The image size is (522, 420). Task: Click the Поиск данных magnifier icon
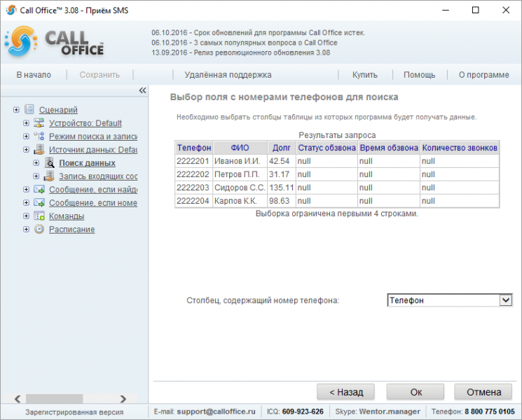point(49,162)
